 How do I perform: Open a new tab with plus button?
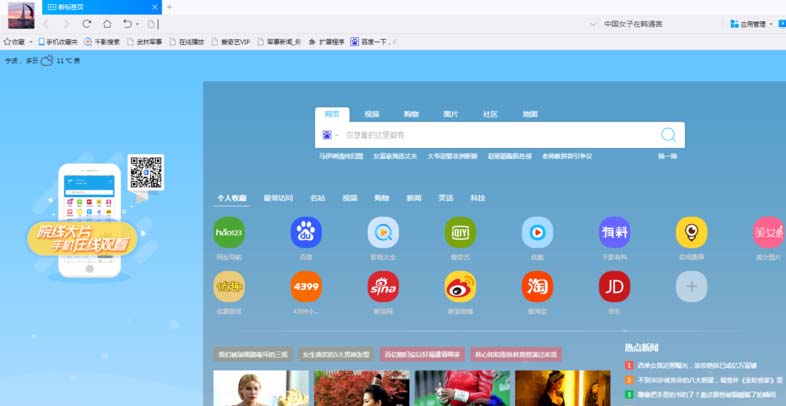(169, 7)
